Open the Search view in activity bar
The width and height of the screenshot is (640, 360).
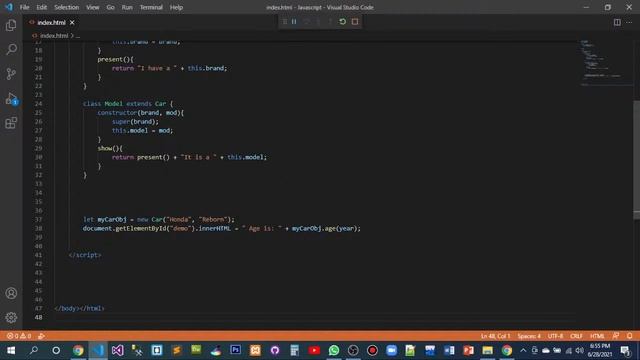click(11, 49)
